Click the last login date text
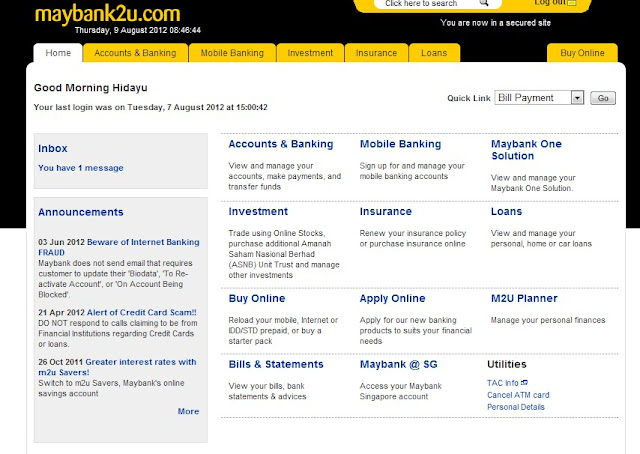 tap(151, 107)
